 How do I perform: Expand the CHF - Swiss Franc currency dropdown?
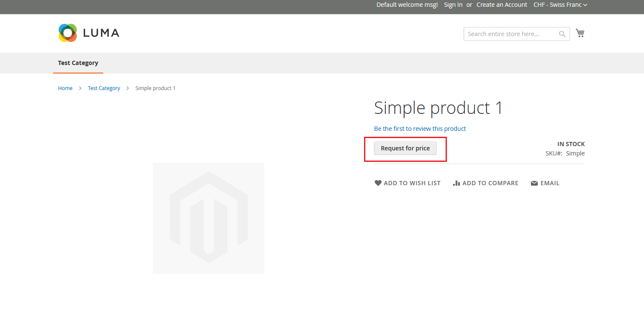tap(560, 5)
